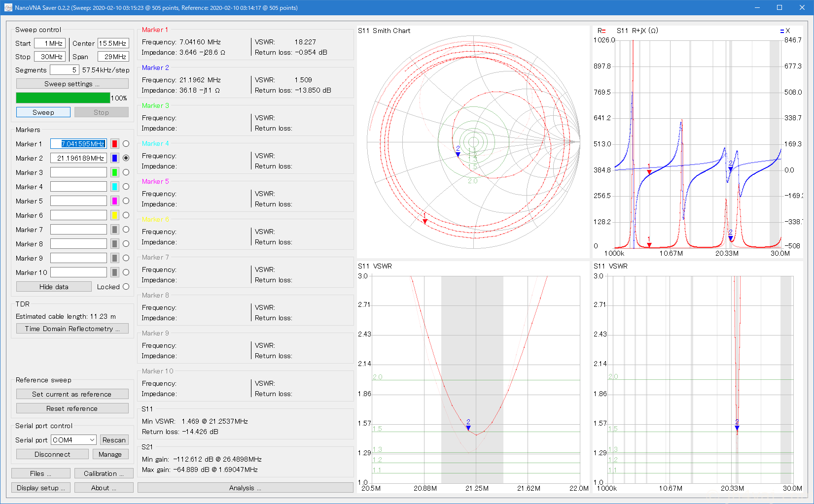Select Marker 5 radio button

pyautogui.click(x=126, y=201)
